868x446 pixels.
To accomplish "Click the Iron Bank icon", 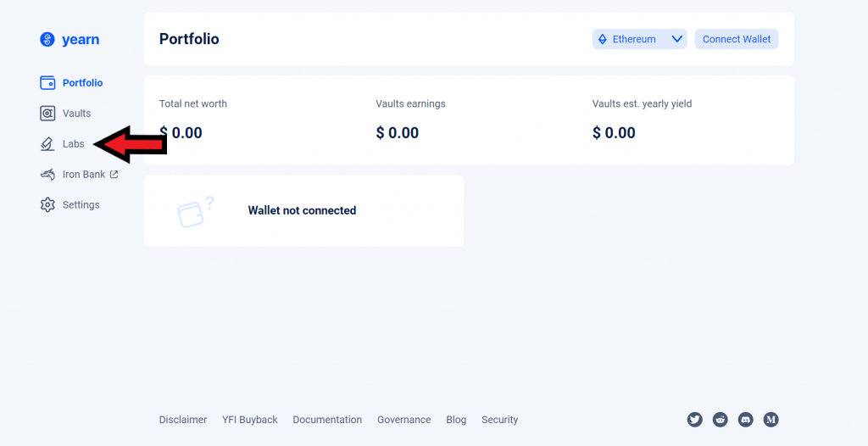I will coord(47,175).
